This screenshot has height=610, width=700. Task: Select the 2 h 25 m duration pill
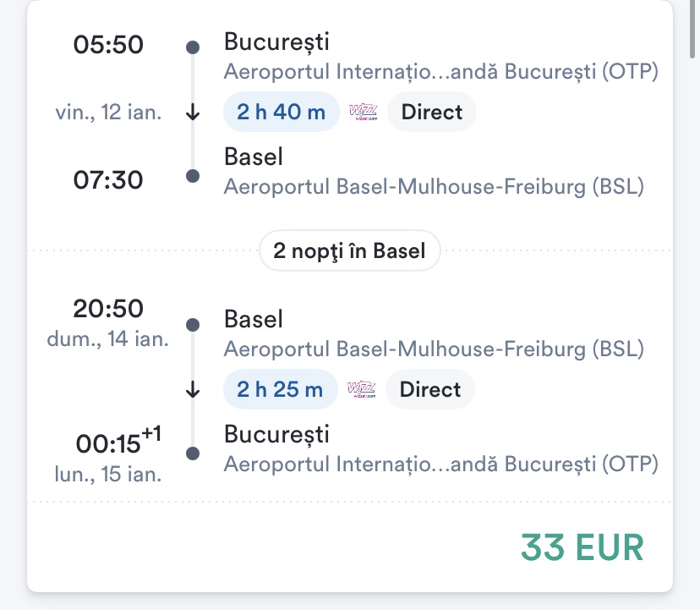(280, 389)
